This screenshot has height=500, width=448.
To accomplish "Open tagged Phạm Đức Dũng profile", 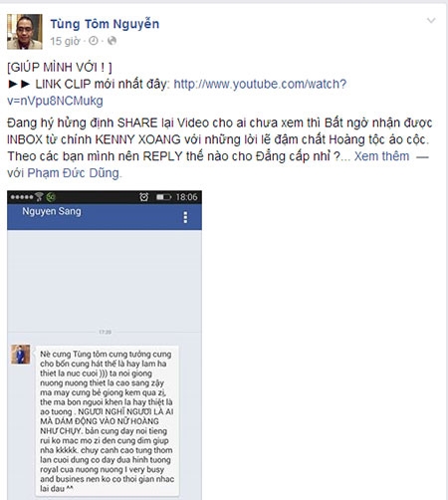I will tap(73, 173).
